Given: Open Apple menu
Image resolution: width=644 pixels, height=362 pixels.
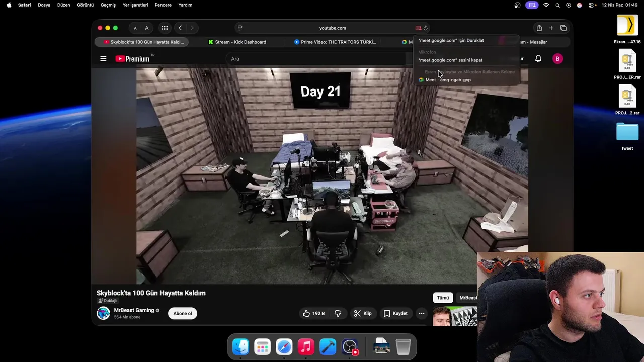Looking at the screenshot, I should [x=9, y=5].
